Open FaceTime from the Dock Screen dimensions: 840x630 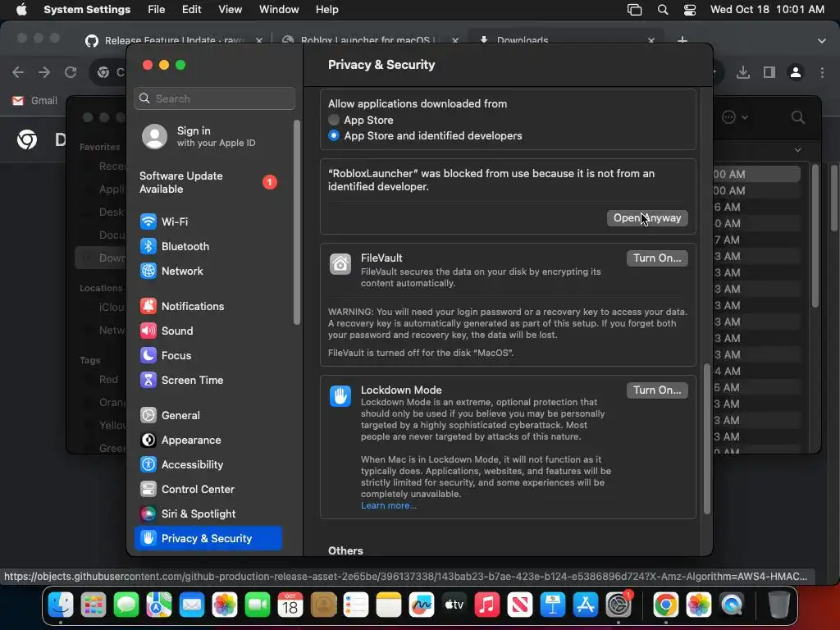pos(258,605)
